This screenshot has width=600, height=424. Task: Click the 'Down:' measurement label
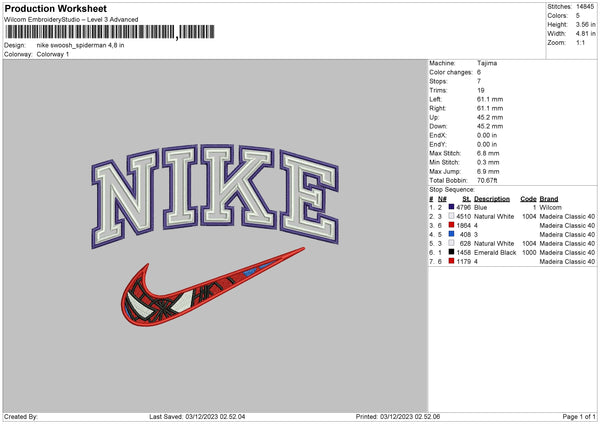[x=438, y=126]
